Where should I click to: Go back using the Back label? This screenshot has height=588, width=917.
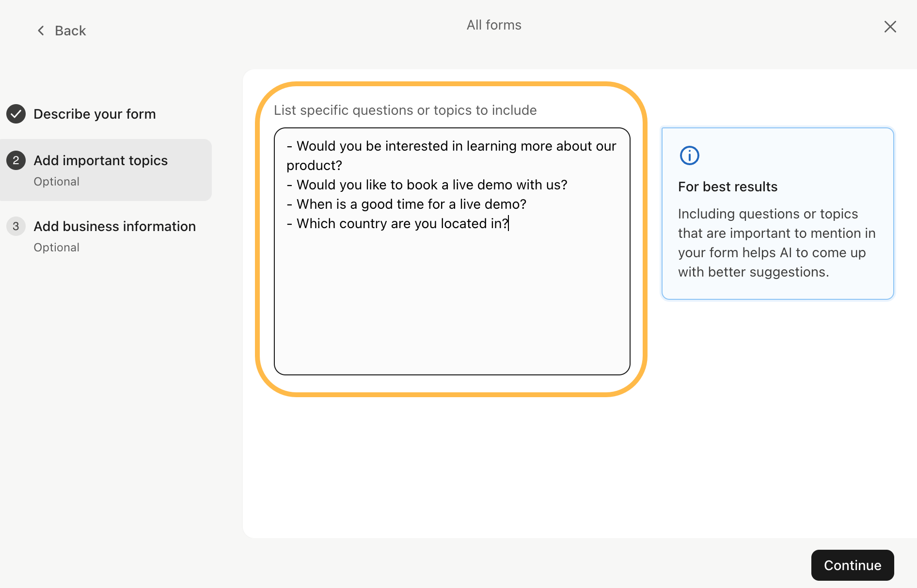tap(70, 31)
